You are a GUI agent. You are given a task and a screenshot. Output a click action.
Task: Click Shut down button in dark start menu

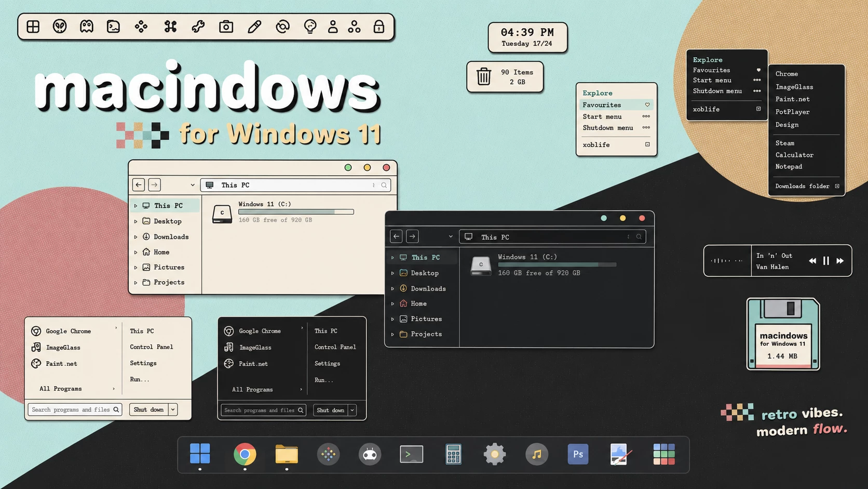331,410
